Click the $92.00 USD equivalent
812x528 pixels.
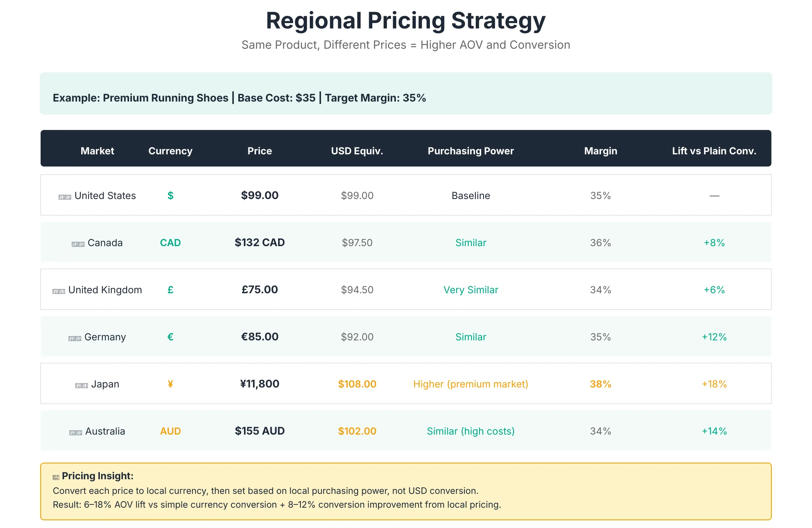pyautogui.click(x=357, y=337)
